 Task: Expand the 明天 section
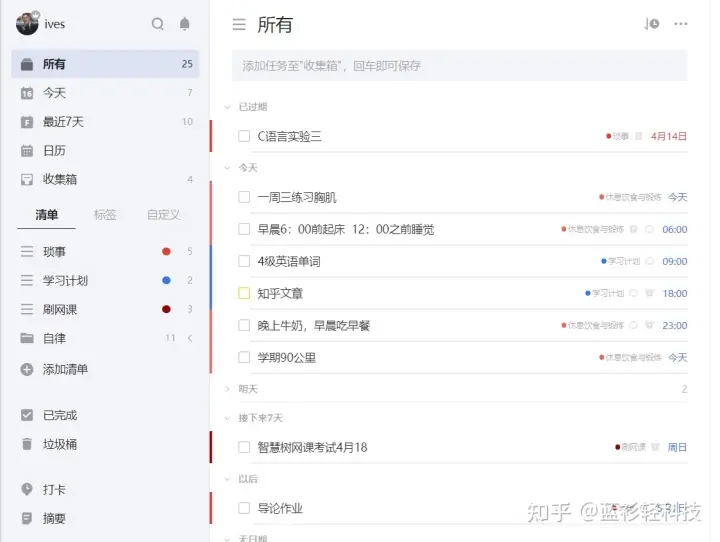pyautogui.click(x=227, y=389)
